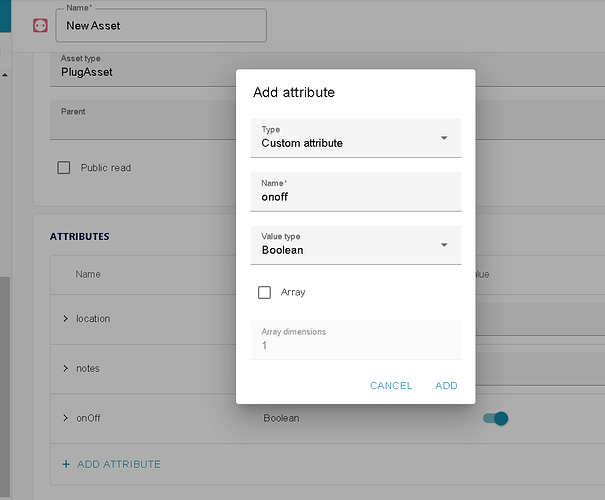This screenshot has width=605, height=500.
Task: Enable the Public read checkbox
Action: [64, 168]
